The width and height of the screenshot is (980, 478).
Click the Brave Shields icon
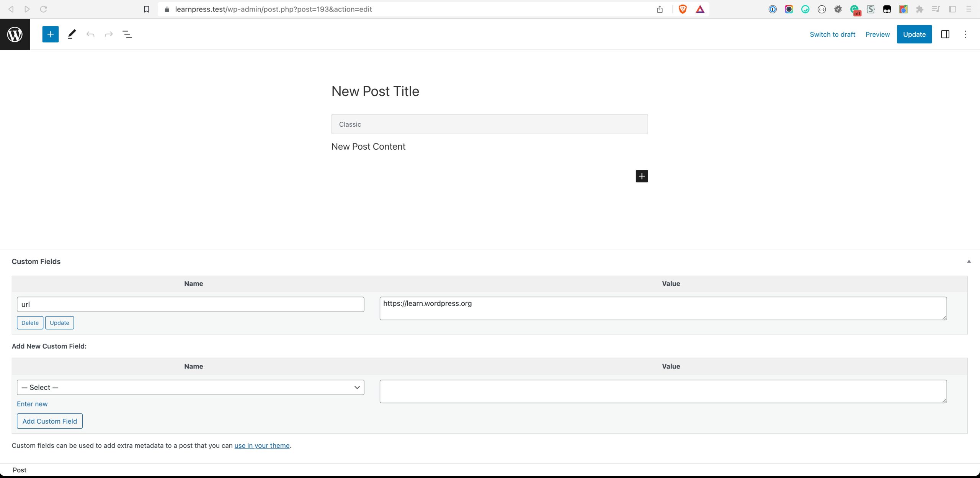(x=682, y=9)
